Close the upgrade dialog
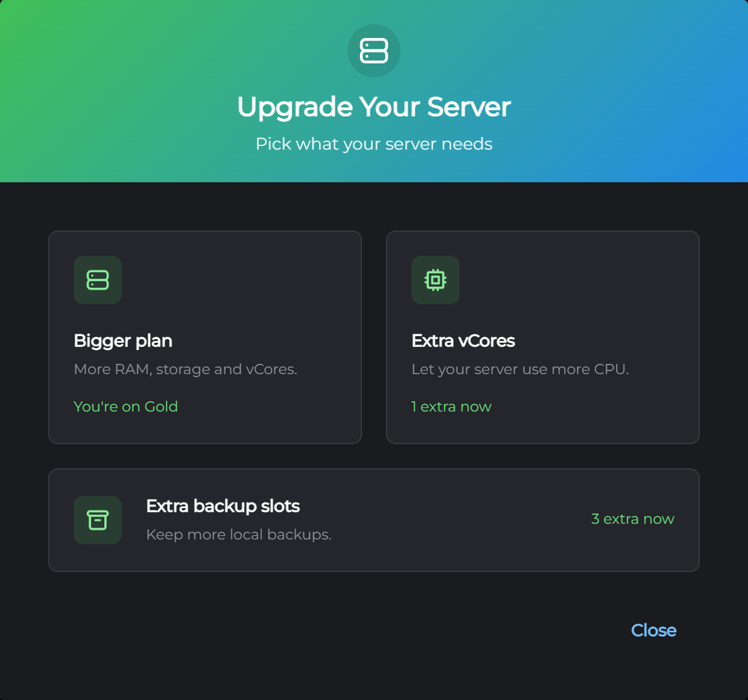The width and height of the screenshot is (748, 700). (x=653, y=630)
